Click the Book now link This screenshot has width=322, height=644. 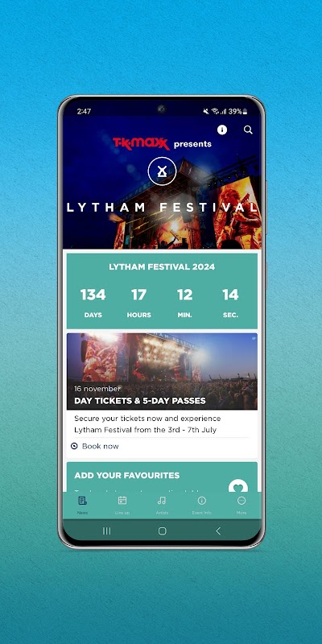coord(100,446)
